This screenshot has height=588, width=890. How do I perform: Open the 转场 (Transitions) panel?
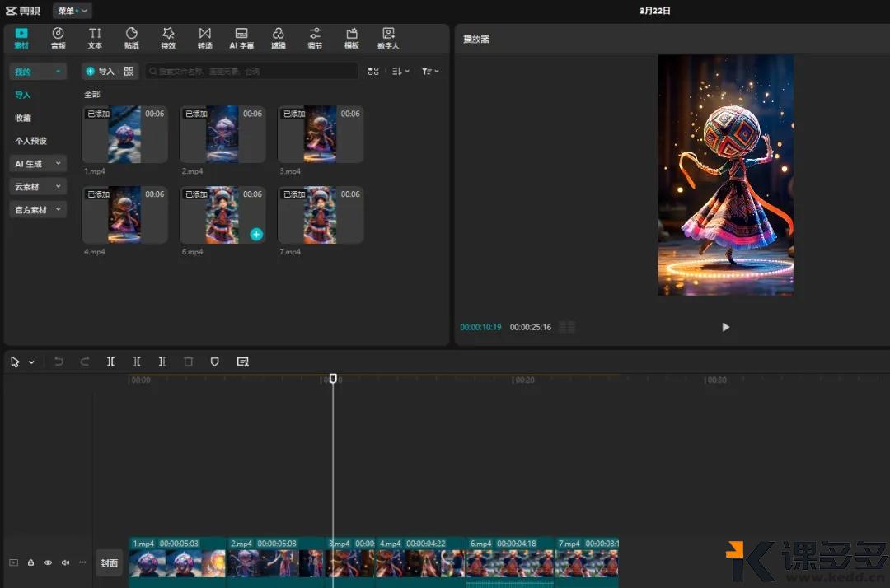tap(204, 38)
